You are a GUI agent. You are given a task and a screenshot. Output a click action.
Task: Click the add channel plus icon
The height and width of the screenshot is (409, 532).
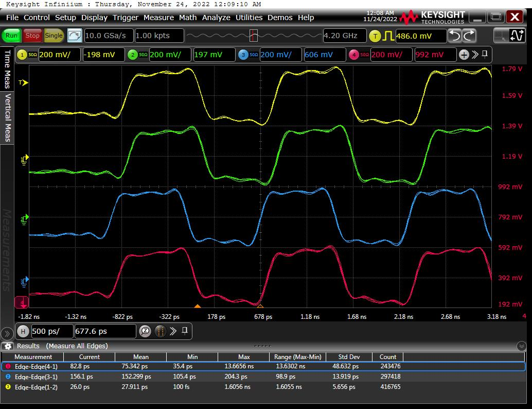pyautogui.click(x=464, y=55)
